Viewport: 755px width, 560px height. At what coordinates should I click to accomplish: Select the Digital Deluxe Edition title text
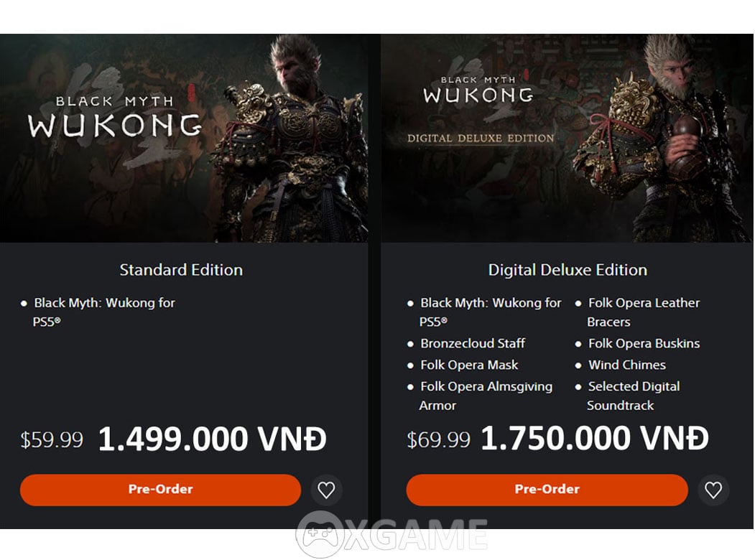coord(568,270)
